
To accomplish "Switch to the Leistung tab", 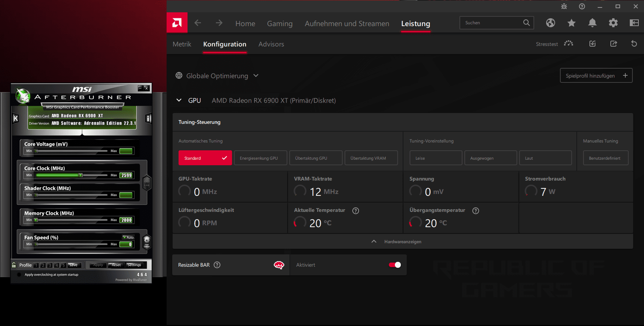I will point(415,23).
